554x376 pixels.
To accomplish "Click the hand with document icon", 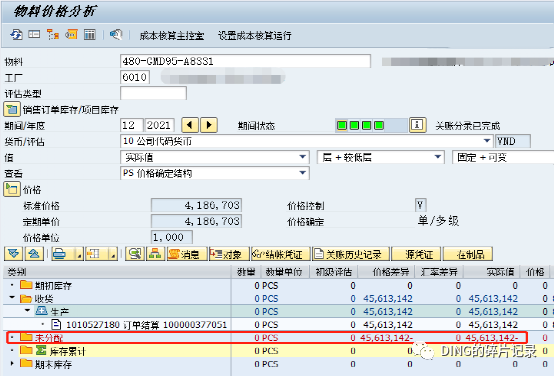I will [x=116, y=35].
